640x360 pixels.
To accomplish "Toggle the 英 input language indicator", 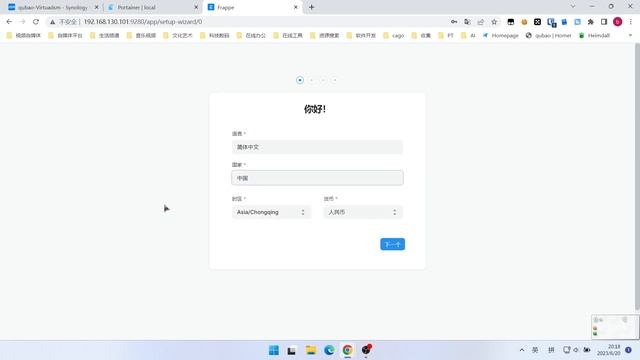I will tap(535, 350).
